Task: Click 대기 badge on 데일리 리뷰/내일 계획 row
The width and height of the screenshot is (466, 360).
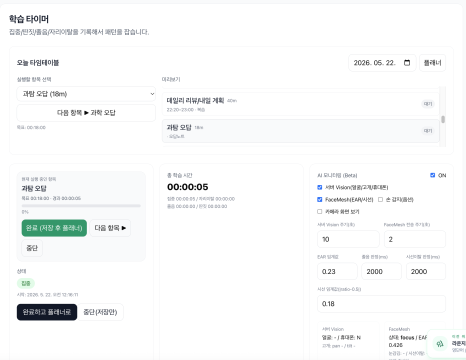Action: 428,104
